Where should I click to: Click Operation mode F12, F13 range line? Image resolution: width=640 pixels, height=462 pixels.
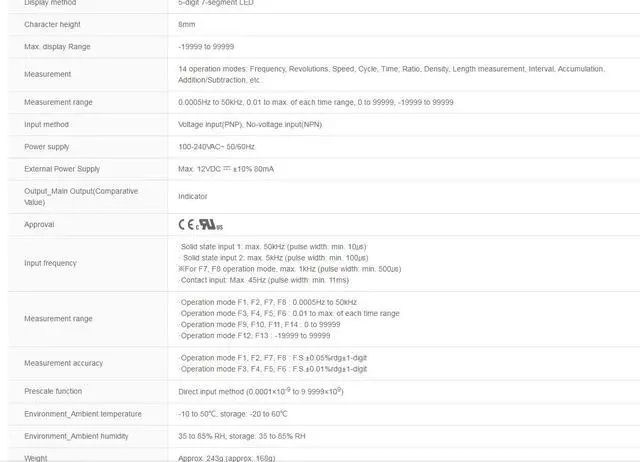(x=255, y=335)
